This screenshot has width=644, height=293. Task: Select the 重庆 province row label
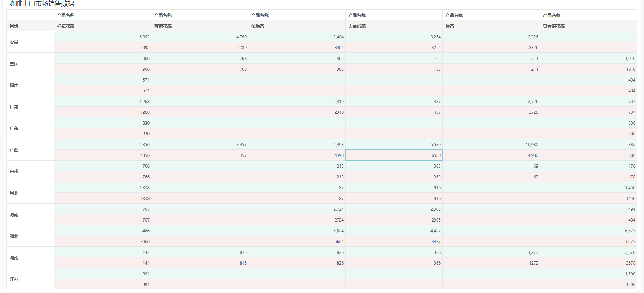(x=30, y=64)
